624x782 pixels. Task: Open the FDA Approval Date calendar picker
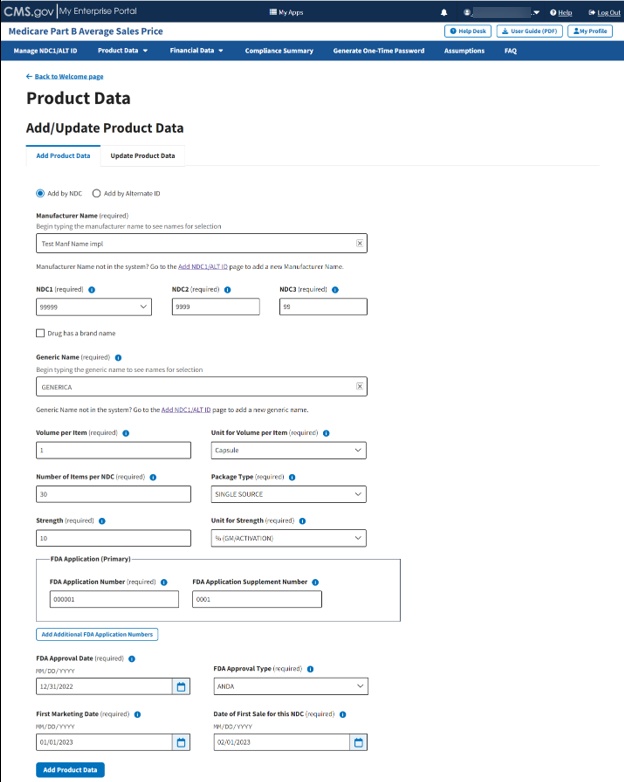[x=181, y=687]
